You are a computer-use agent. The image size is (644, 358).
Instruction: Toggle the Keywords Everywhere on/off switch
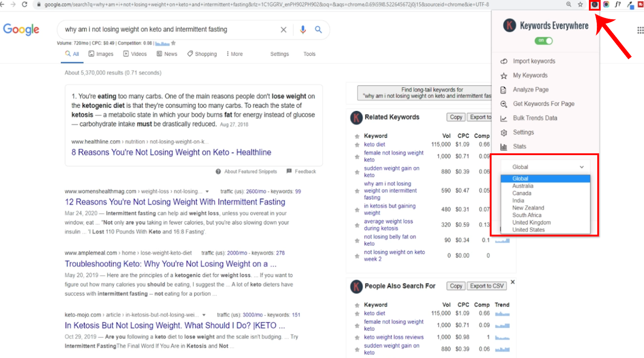point(543,41)
